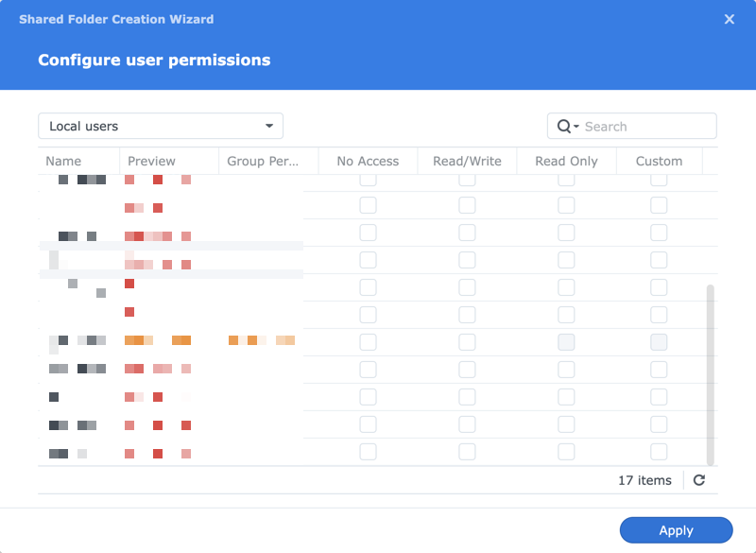Screen dimensions: 756x553
Task: Click the Group Per... column header
Action: pyautogui.click(x=268, y=161)
